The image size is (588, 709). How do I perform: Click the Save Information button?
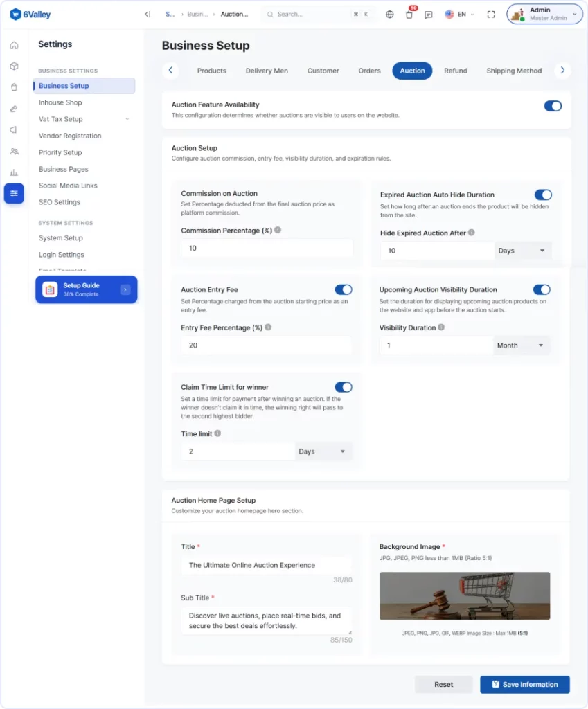click(x=525, y=684)
